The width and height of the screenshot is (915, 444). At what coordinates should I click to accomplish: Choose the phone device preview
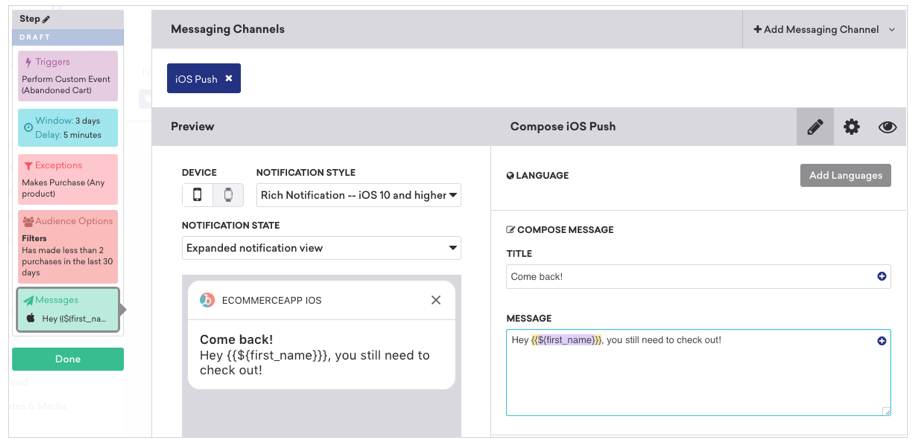[197, 195]
